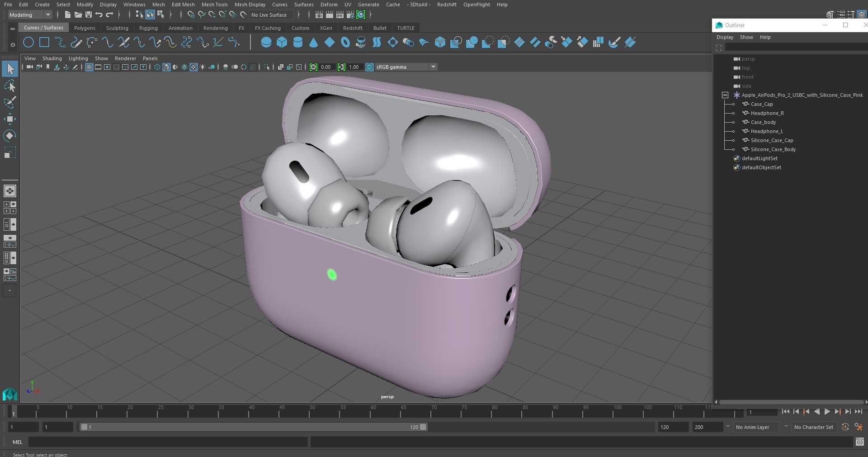Go to the start of playback range
The image size is (868, 457).
click(x=785, y=412)
